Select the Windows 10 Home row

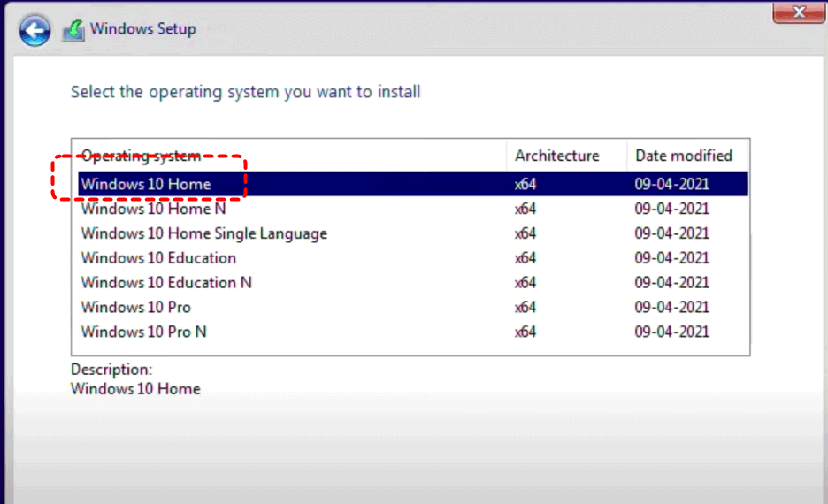coord(413,184)
